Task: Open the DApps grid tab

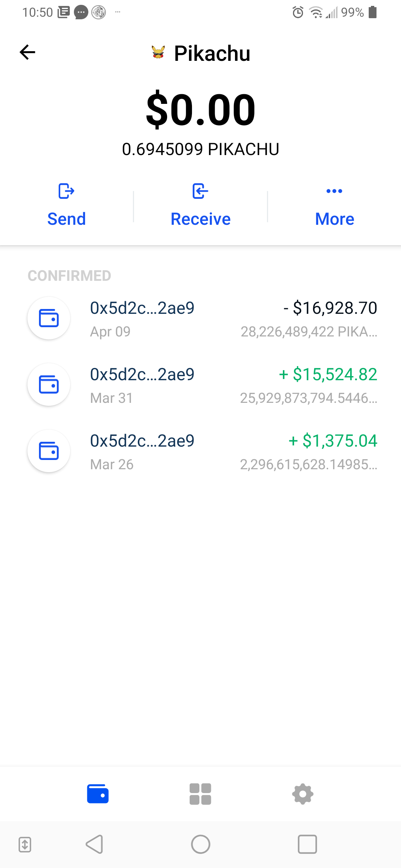Action: [200, 794]
